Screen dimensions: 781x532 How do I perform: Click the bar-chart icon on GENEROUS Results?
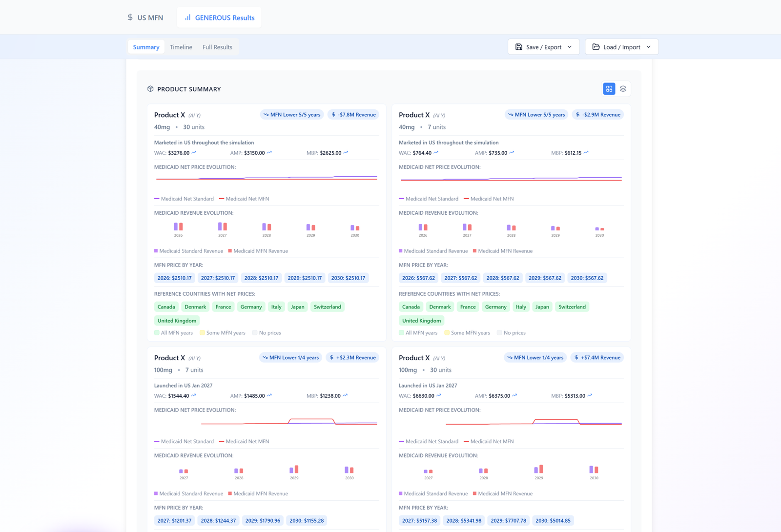point(187,17)
